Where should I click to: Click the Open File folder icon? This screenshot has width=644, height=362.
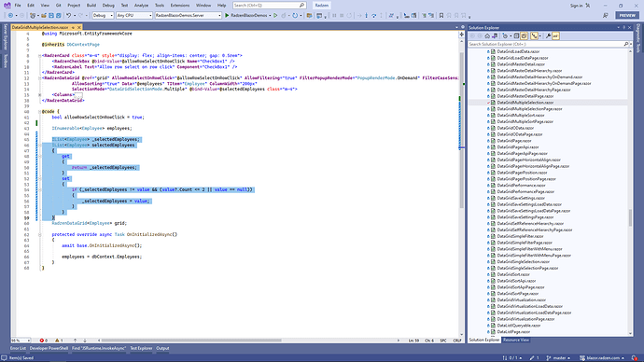[44, 15]
